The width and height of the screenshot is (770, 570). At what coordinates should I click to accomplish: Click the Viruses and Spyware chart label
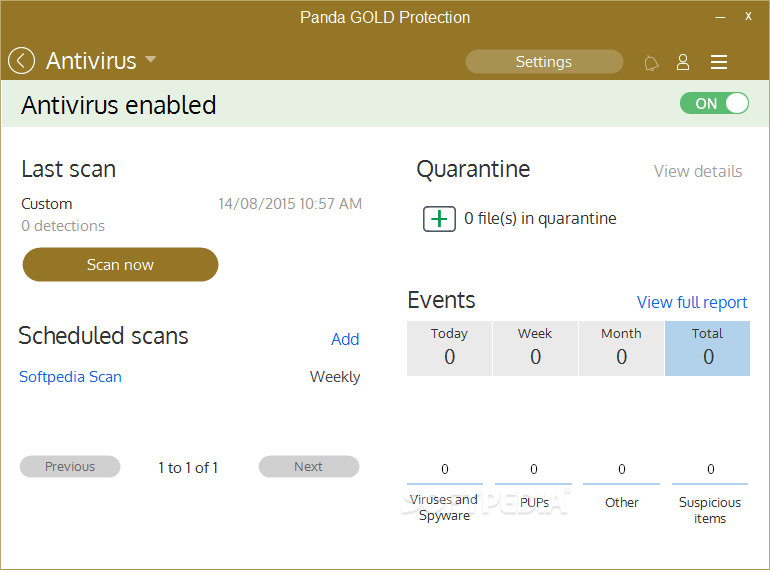pyautogui.click(x=444, y=507)
